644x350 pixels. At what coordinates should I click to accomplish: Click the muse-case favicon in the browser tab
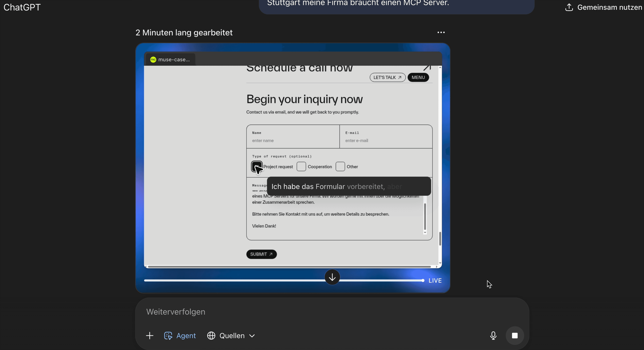[153, 60]
